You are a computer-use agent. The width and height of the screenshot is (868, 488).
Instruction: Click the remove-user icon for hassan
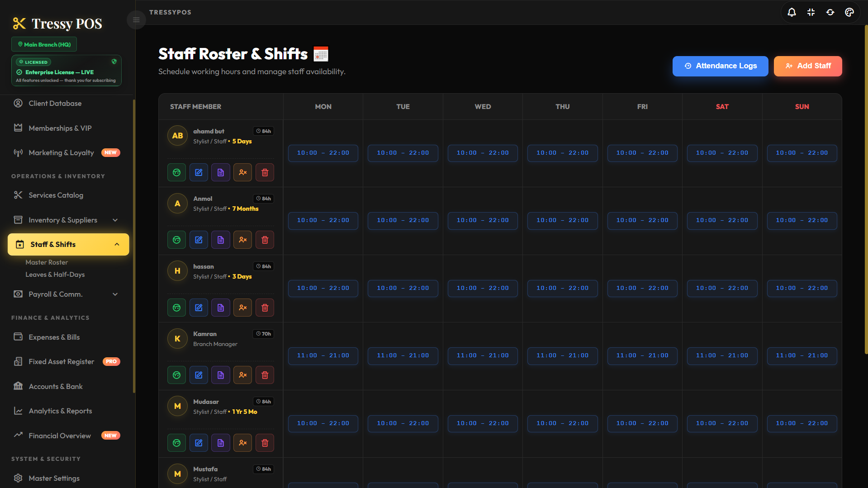click(x=243, y=308)
